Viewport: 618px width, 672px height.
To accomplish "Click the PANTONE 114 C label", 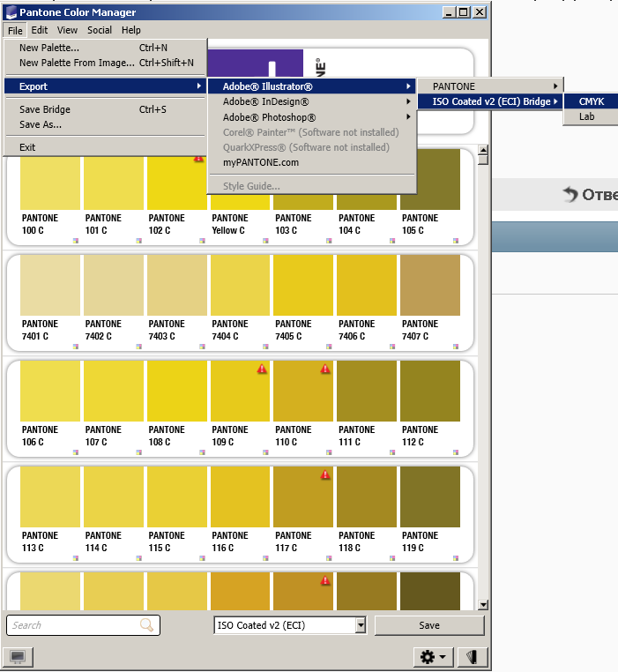I will (103, 541).
